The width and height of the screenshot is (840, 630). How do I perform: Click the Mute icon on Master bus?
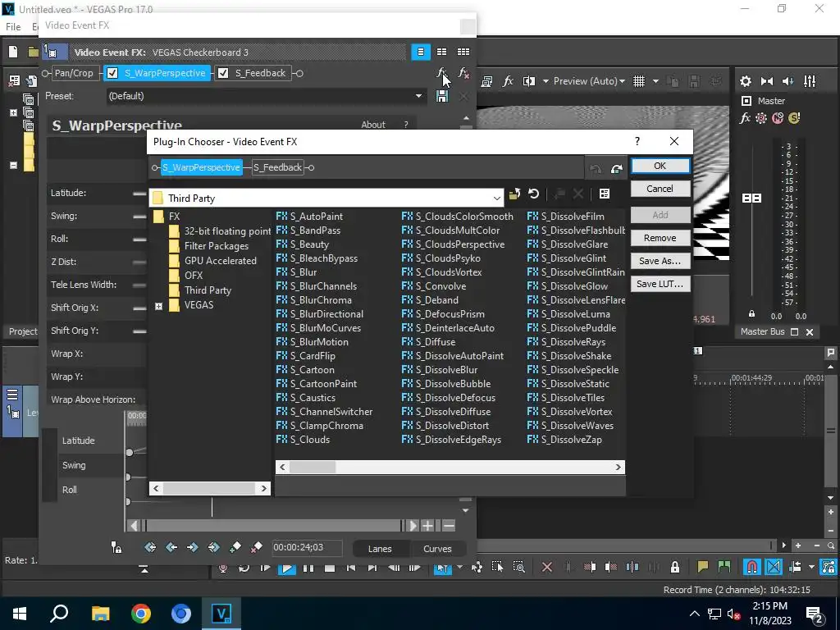778,118
